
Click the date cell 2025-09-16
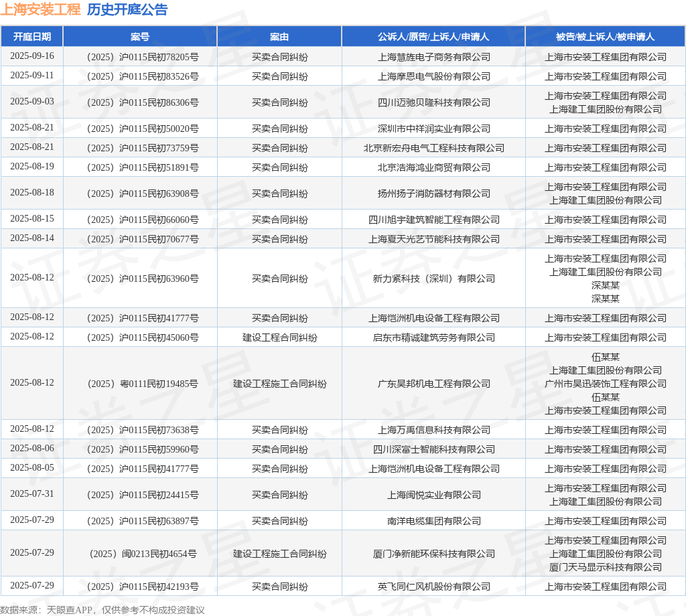click(x=32, y=56)
